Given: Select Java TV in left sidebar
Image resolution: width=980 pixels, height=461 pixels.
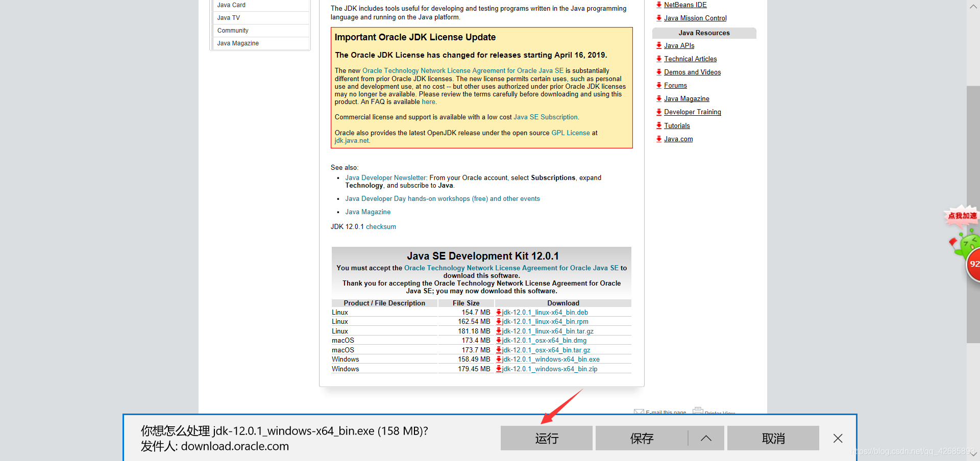Looking at the screenshot, I should point(261,18).
